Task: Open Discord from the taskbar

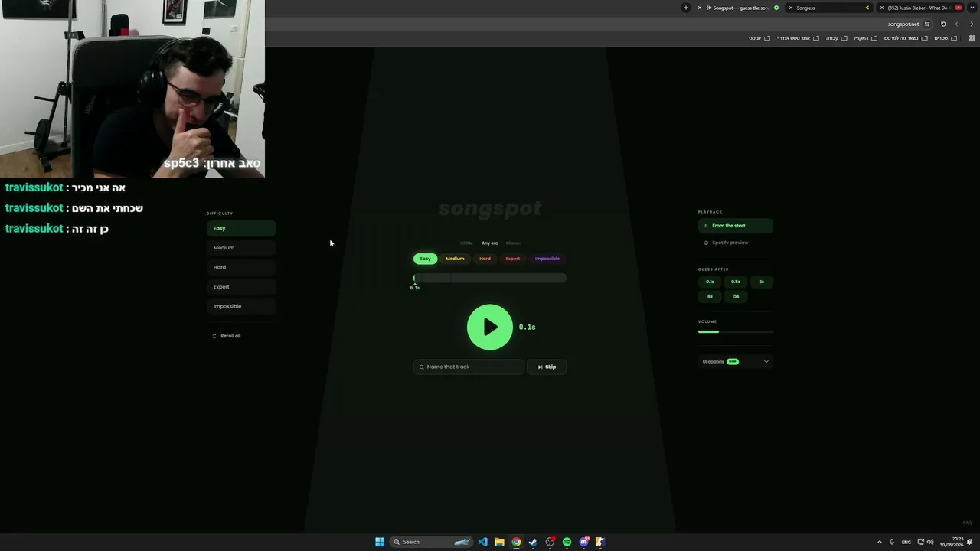Action: coord(583,542)
